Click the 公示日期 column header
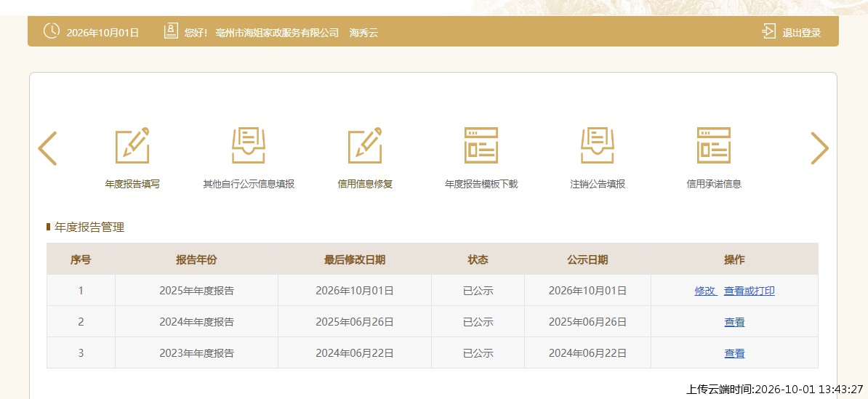 point(587,259)
